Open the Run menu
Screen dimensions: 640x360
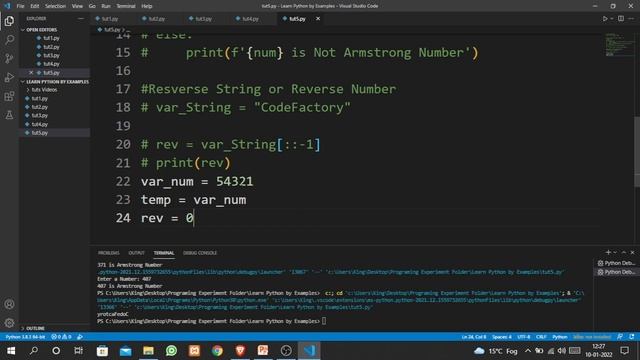[x=106, y=6]
